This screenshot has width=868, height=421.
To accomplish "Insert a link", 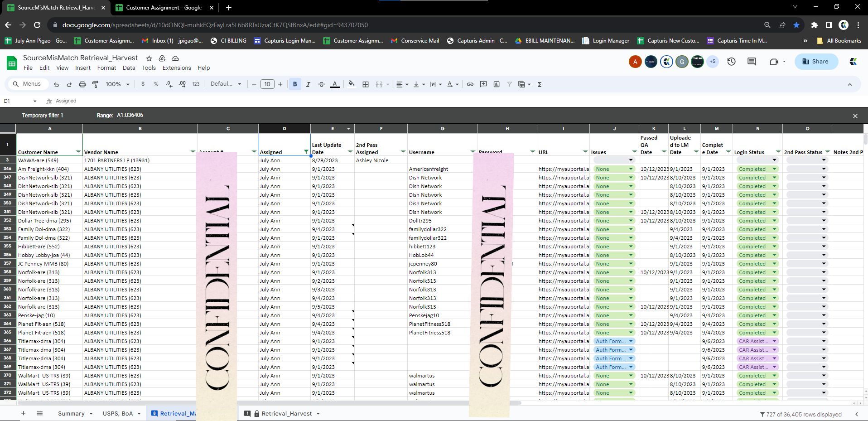I will click(x=470, y=84).
